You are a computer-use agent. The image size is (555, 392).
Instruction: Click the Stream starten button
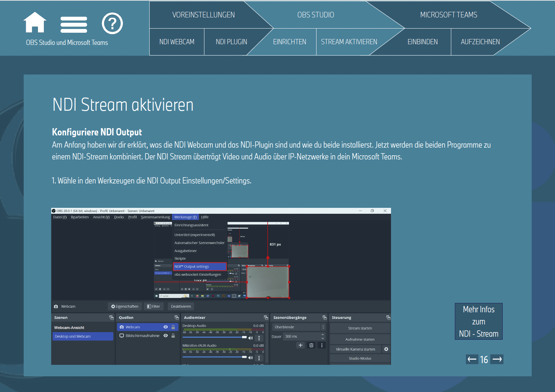[x=360, y=328]
